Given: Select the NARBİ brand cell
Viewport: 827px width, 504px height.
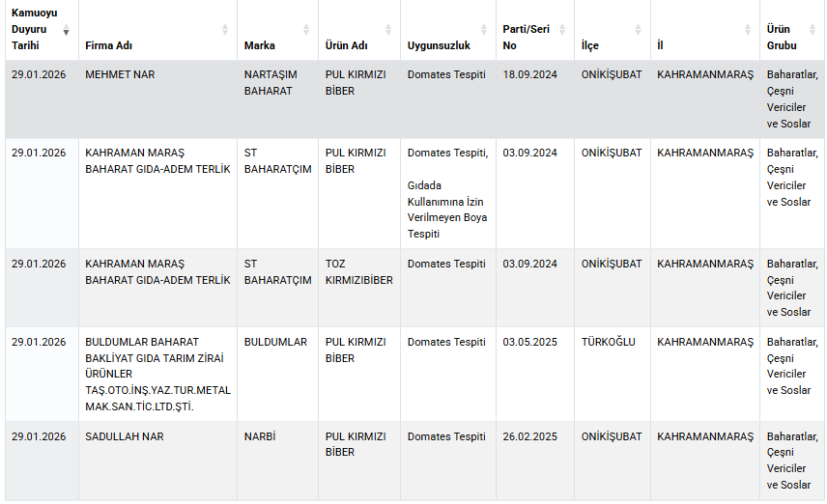Looking at the screenshot, I should point(260,436).
